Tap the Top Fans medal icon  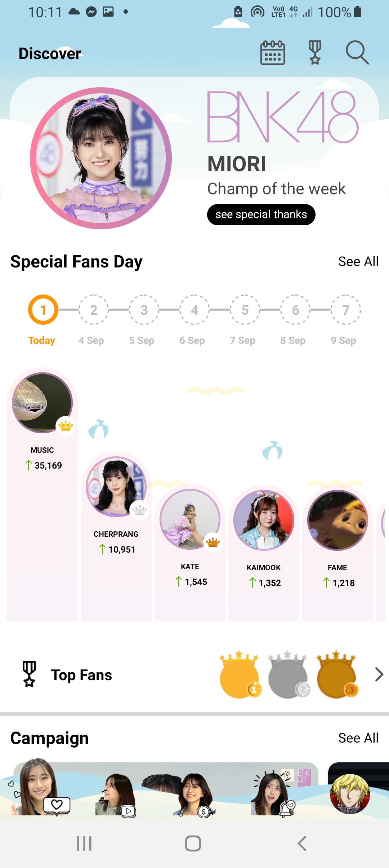29,674
